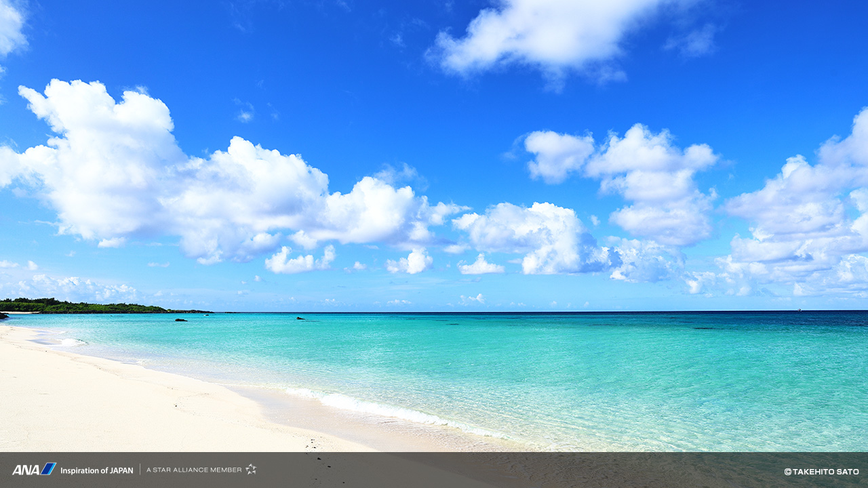Click the Star Alliance star icon
The height and width of the screenshot is (488, 868).
[251, 469]
